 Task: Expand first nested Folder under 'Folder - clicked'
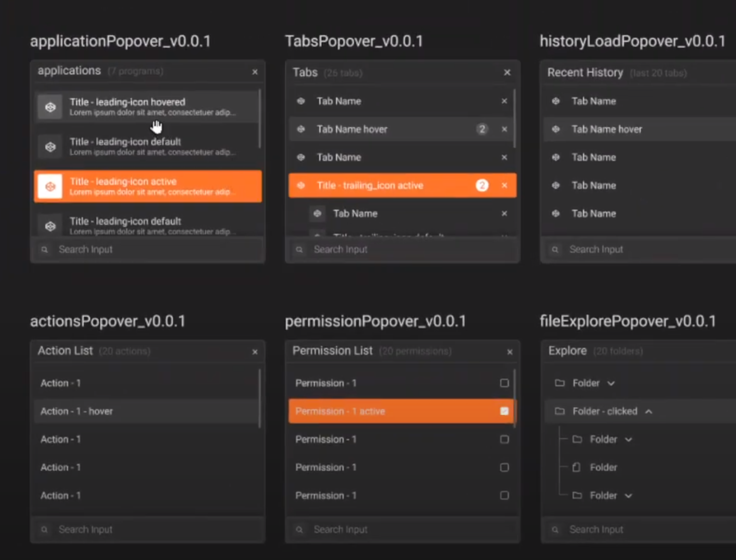[x=628, y=440]
